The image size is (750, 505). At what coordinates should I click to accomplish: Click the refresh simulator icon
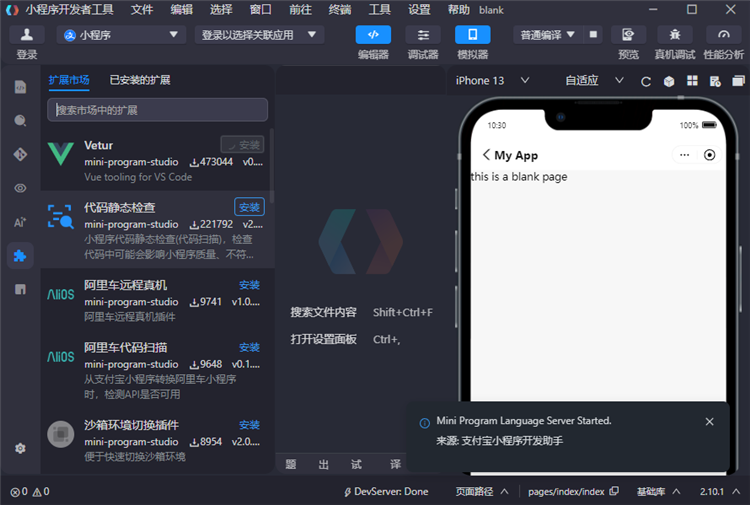pyautogui.click(x=646, y=81)
